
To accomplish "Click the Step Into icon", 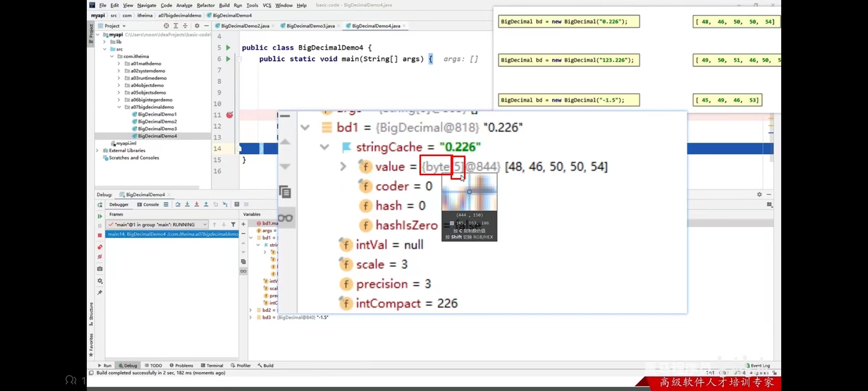I will (x=187, y=205).
